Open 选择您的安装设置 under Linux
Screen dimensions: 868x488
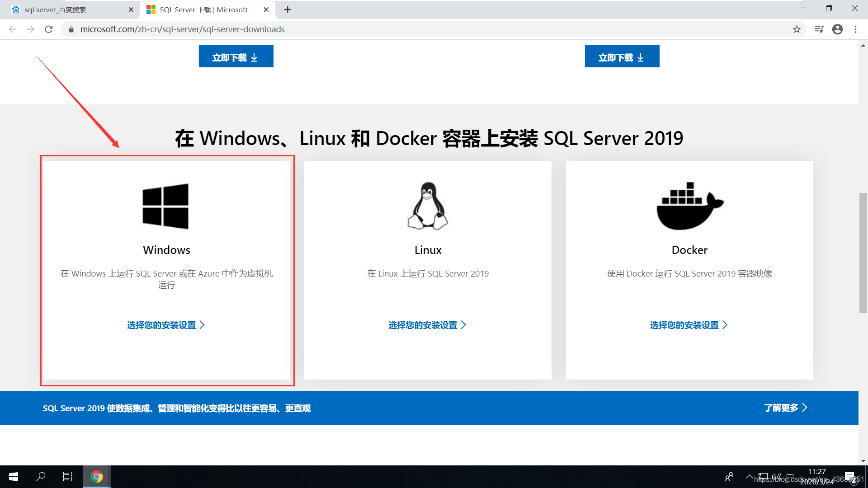pos(427,325)
